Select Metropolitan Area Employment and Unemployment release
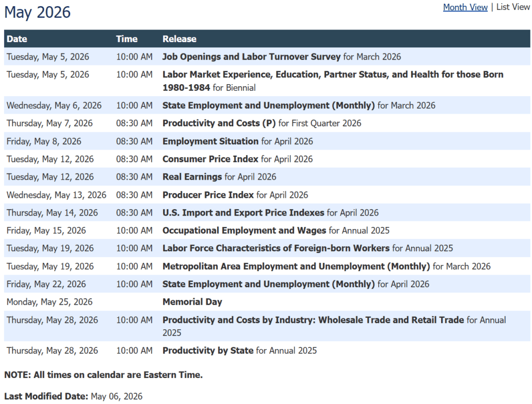Screen dimensions: 532x404 point(296,266)
